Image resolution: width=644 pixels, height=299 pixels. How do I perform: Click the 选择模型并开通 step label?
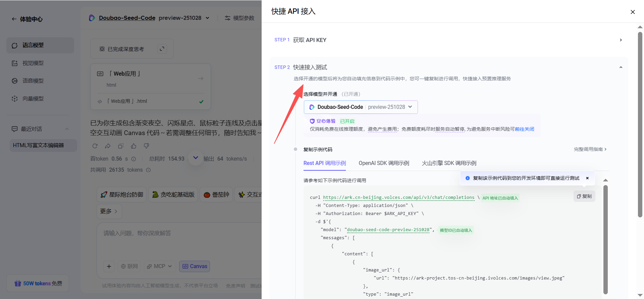(x=320, y=94)
